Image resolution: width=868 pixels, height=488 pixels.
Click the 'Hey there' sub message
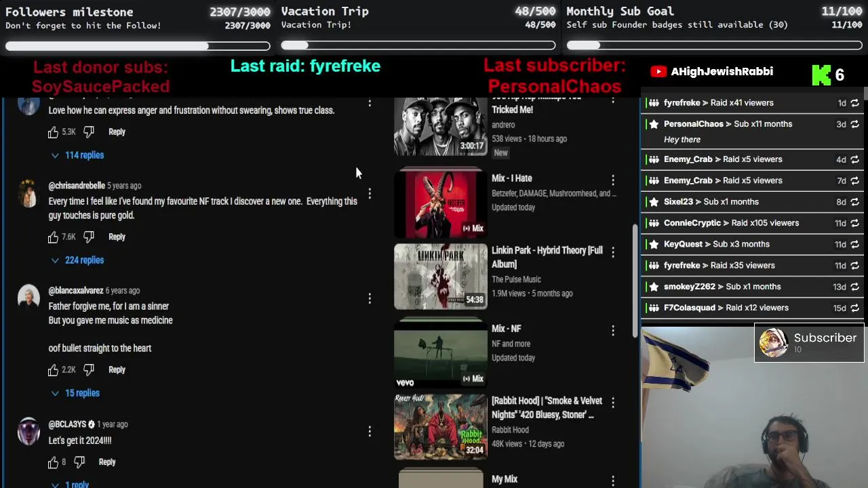pos(682,140)
